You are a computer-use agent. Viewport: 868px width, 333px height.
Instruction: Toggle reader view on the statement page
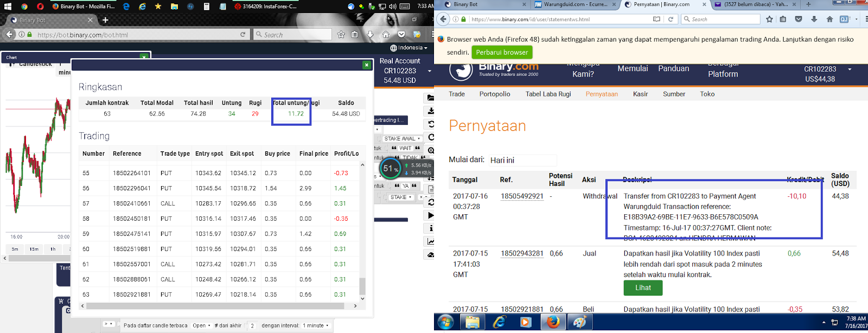coord(656,19)
